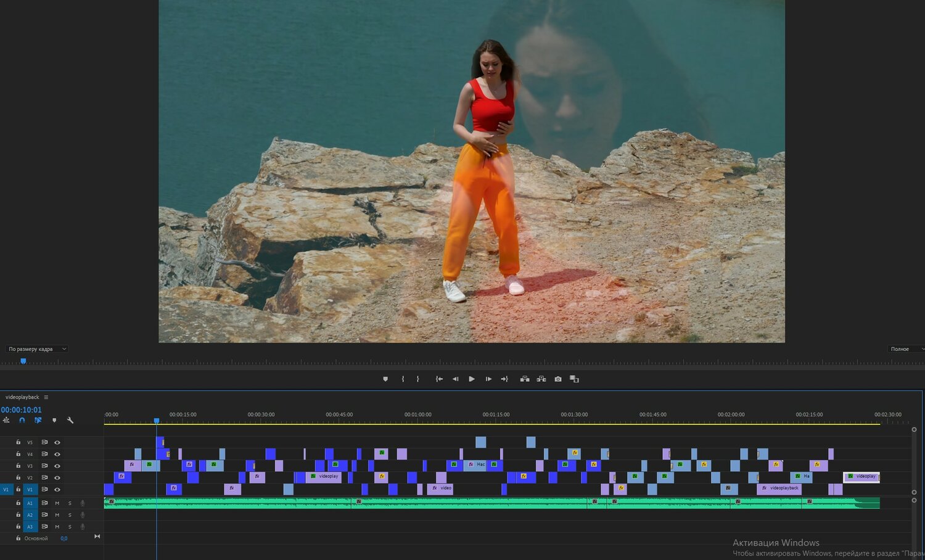The height and width of the screenshot is (560, 925).
Task: Select the highlighted videoplay clip on V2
Action: [861, 477]
